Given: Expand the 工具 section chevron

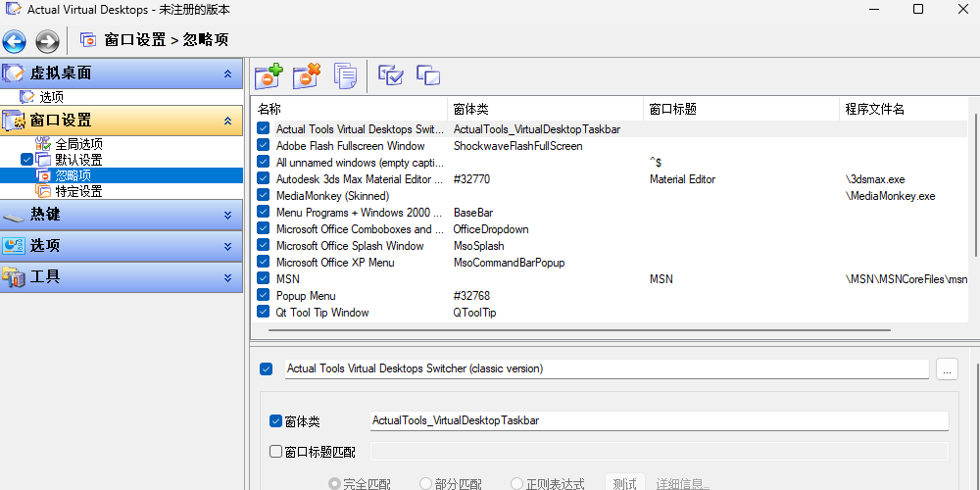Looking at the screenshot, I should click(228, 277).
